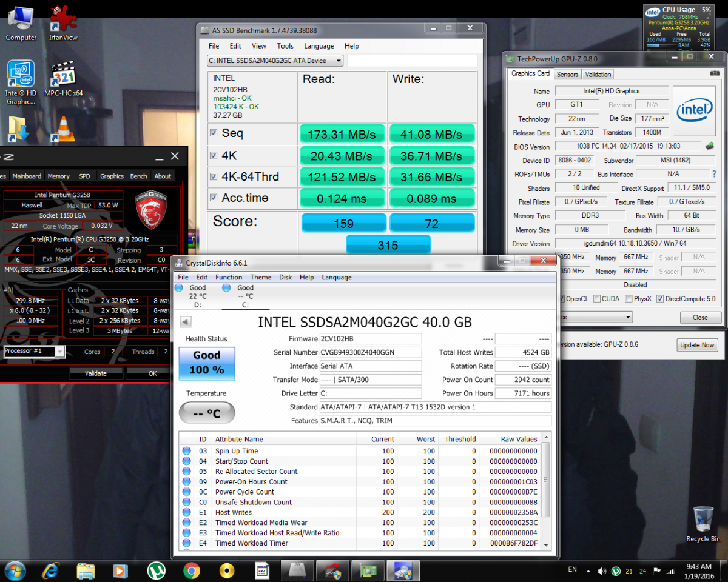Open uTorrent from the taskbar

(156, 570)
